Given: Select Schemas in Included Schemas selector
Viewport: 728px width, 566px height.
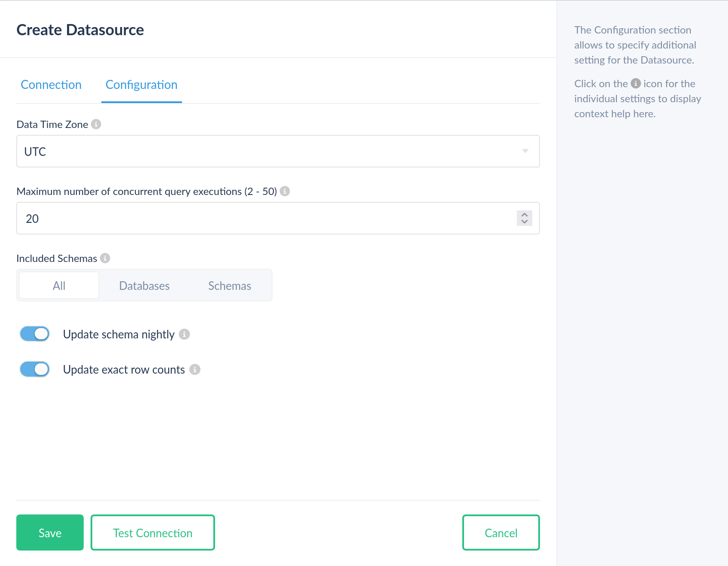Looking at the screenshot, I should click(230, 286).
